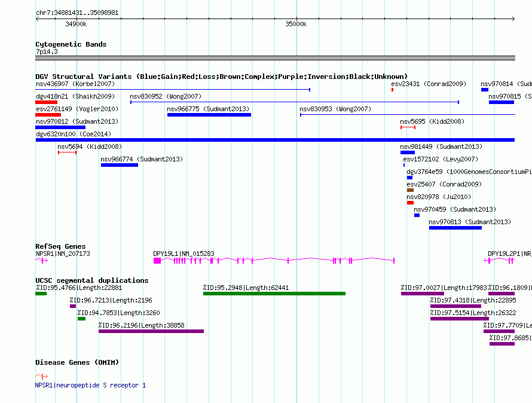
Task: Open the nsv970815 variant blue bar
Action: coord(502,102)
